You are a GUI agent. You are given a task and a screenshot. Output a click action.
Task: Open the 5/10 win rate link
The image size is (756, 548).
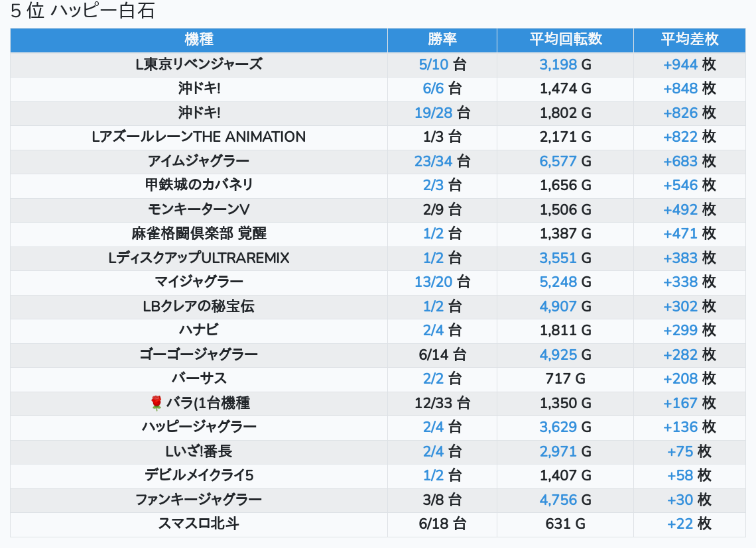tap(434, 64)
